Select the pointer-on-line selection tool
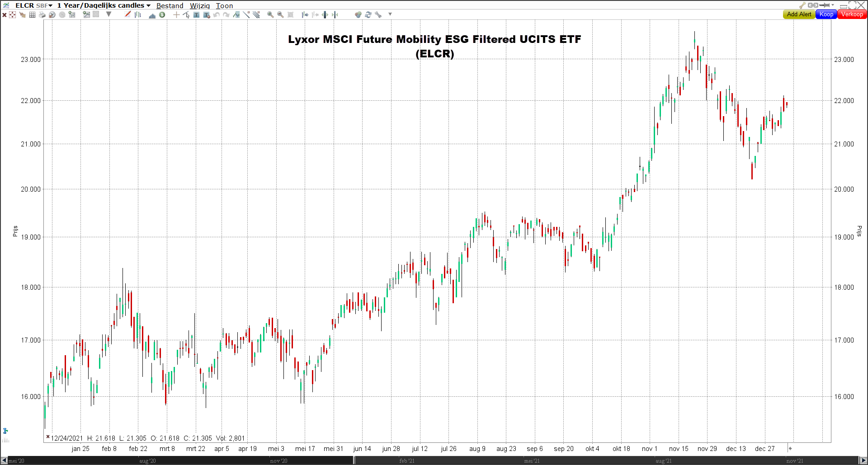 [x=186, y=15]
